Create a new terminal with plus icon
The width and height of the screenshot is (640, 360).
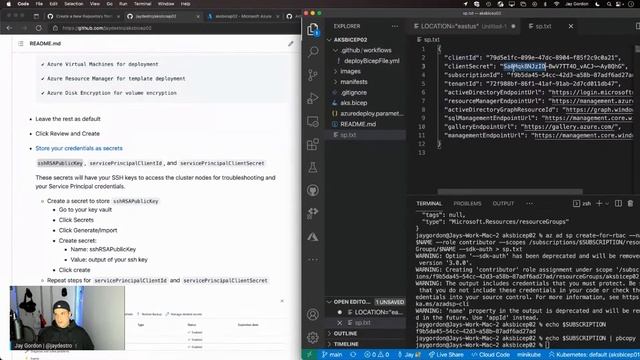tap(599, 203)
